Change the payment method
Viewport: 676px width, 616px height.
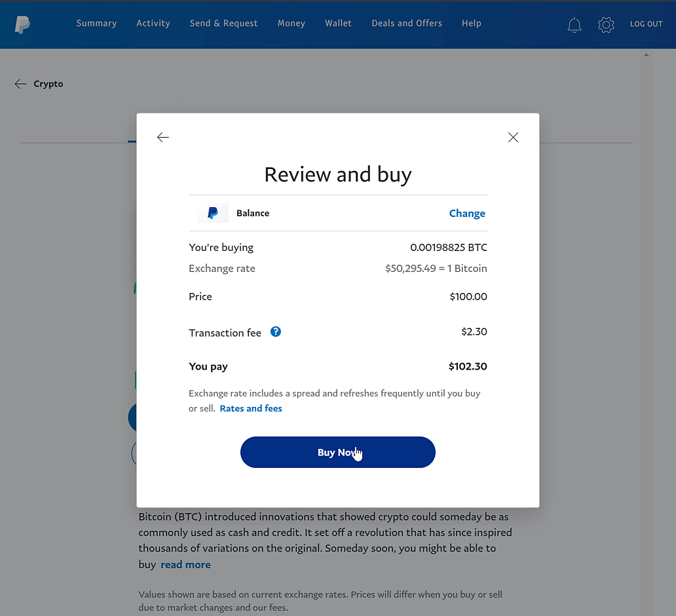click(x=467, y=213)
